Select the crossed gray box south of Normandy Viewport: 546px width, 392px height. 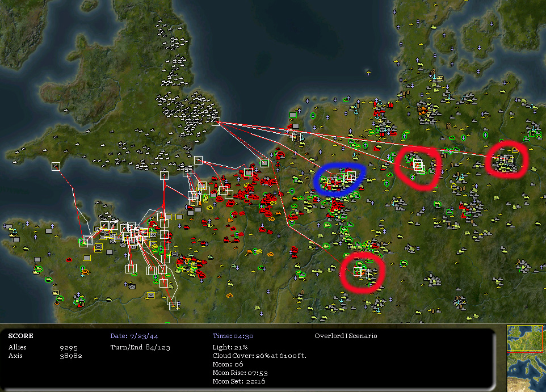pos(132,287)
